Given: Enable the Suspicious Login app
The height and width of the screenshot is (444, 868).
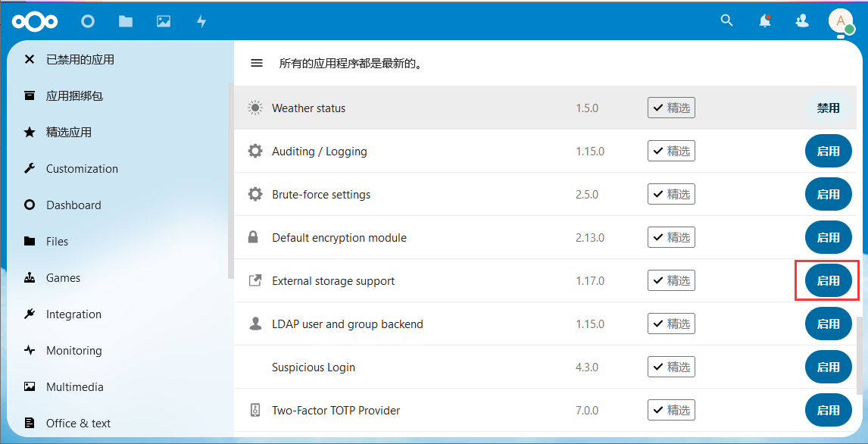Looking at the screenshot, I should [x=828, y=367].
